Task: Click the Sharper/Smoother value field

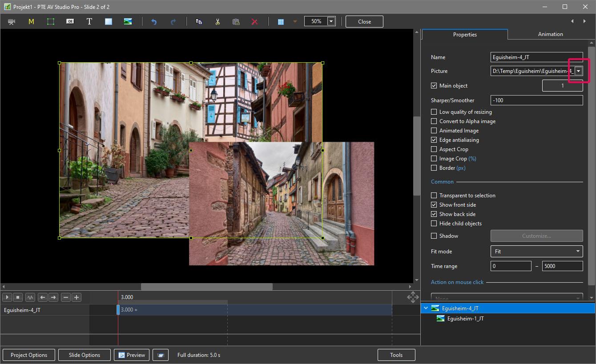Action: (x=536, y=100)
